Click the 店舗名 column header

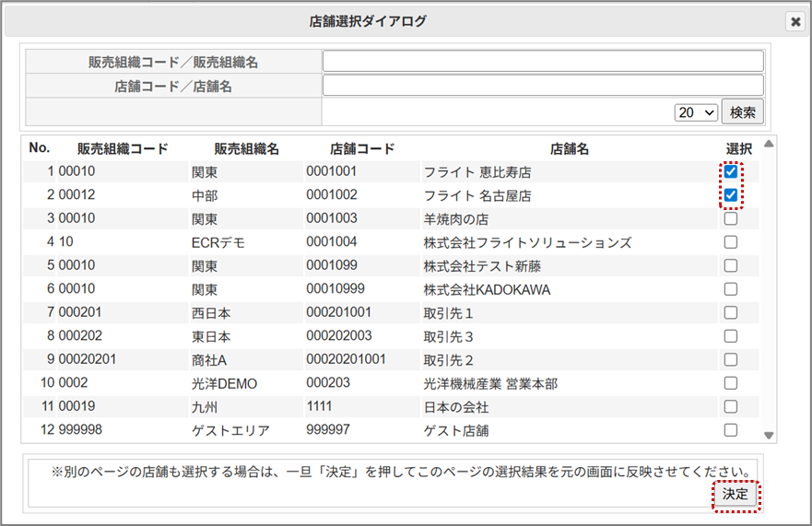569,148
